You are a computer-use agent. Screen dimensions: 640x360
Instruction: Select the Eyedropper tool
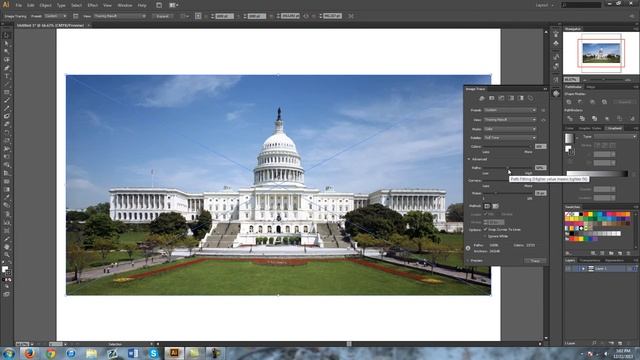7,198
